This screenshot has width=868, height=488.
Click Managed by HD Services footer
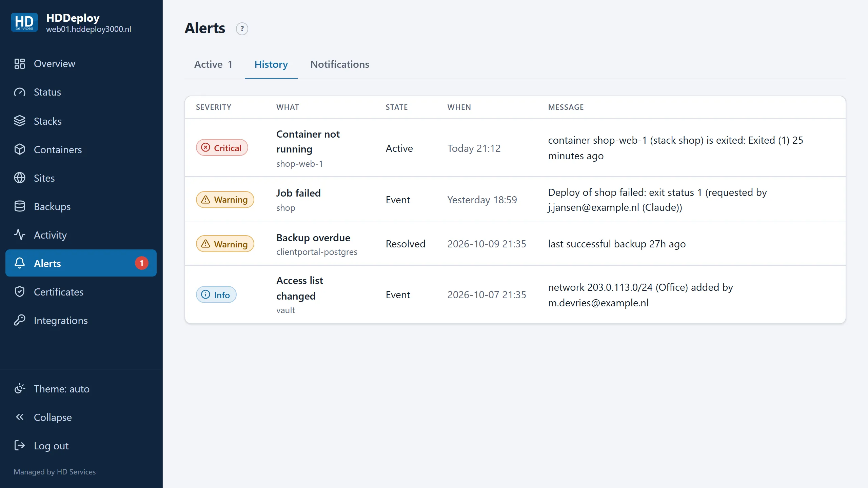[55, 472]
